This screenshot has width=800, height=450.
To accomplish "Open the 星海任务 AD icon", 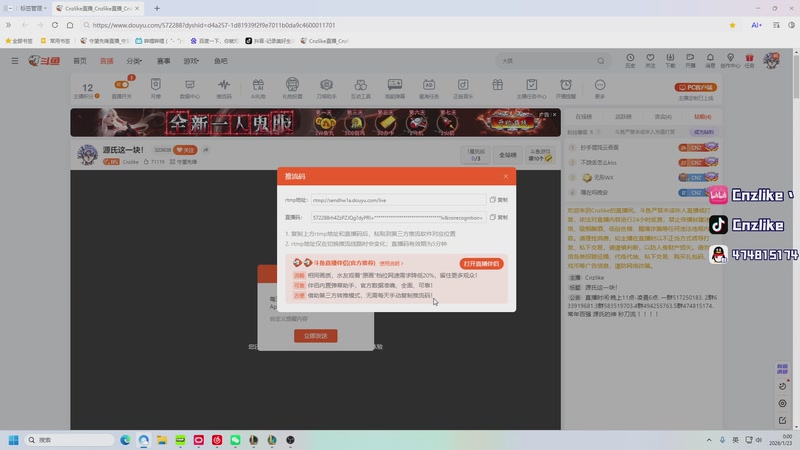I will pyautogui.click(x=429, y=88).
